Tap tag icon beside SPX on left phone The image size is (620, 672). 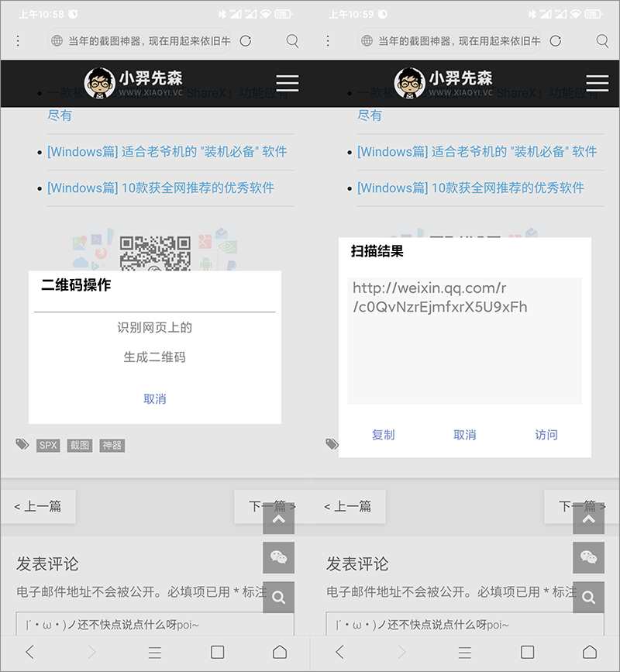pos(22,444)
